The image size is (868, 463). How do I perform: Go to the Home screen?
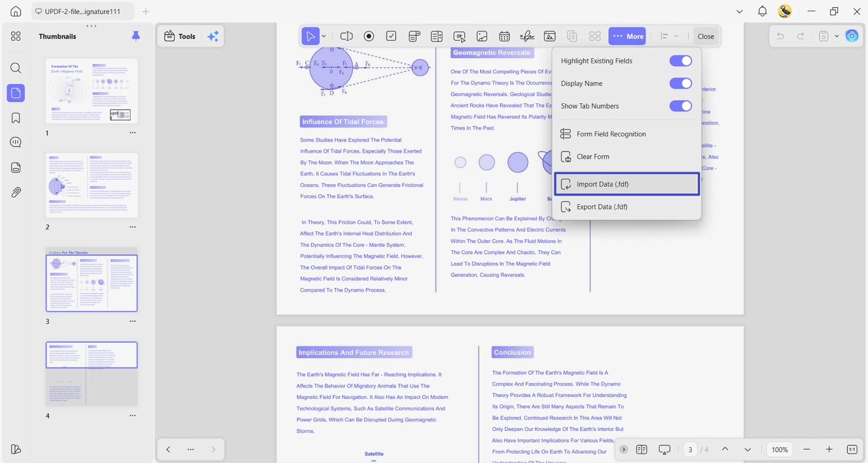coord(15,11)
